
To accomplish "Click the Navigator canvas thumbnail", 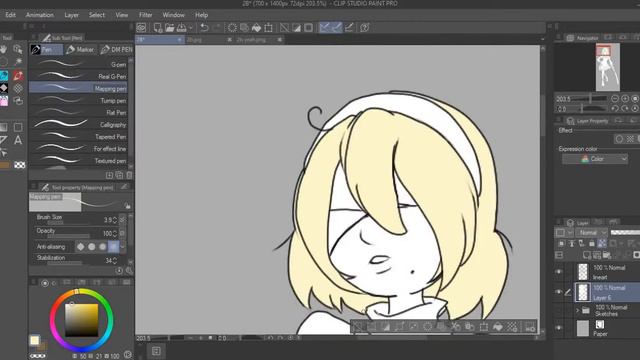I will tap(607, 67).
